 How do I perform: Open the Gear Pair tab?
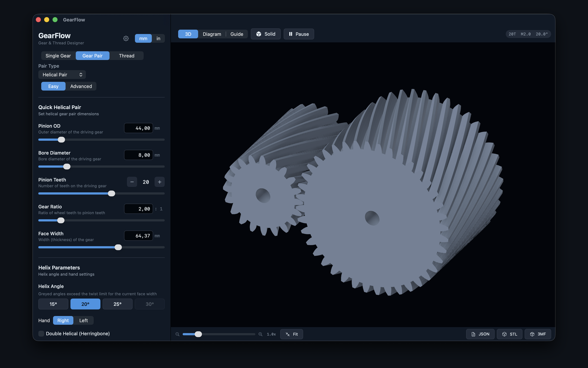click(93, 56)
